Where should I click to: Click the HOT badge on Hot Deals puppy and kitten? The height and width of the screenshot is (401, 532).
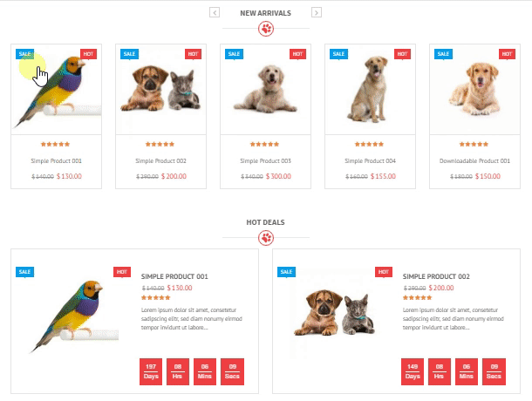click(384, 272)
